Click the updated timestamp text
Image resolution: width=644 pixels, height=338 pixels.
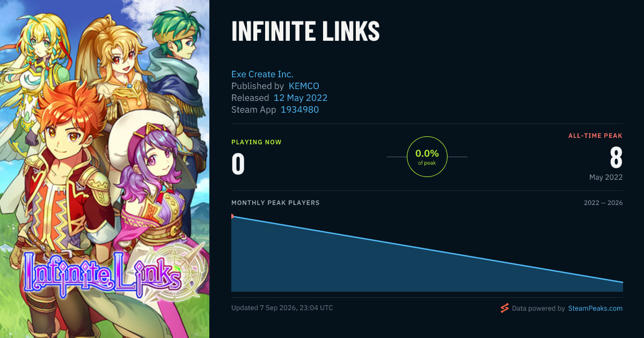(x=282, y=308)
